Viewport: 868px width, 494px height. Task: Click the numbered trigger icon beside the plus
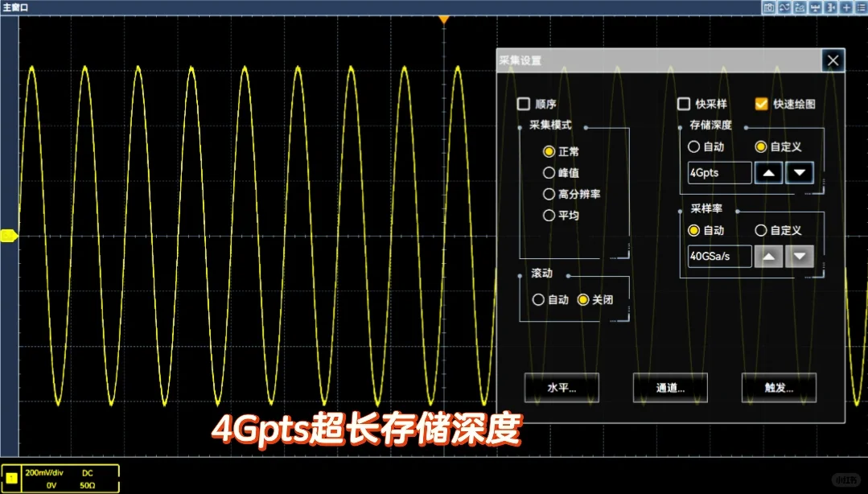(x=829, y=7)
